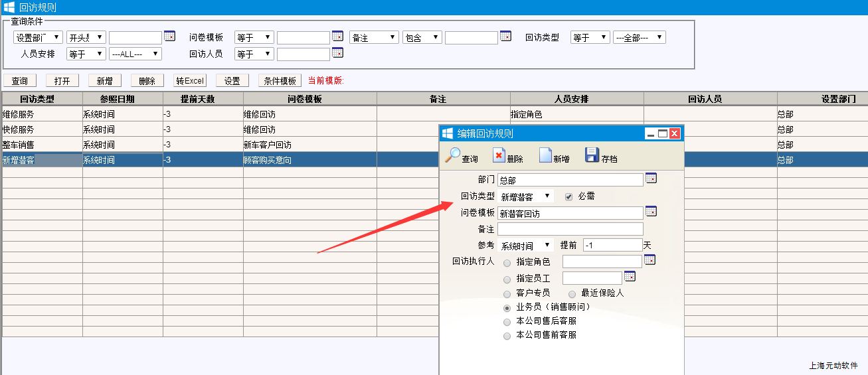Click the floppy disk 存档 save icon
The width and height of the screenshot is (868, 375).
pyautogui.click(x=592, y=155)
